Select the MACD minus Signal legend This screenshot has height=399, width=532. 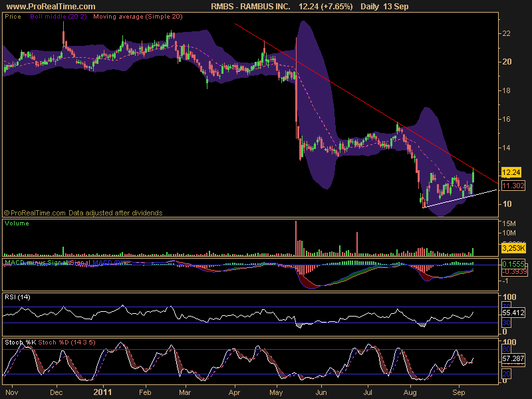[37, 262]
